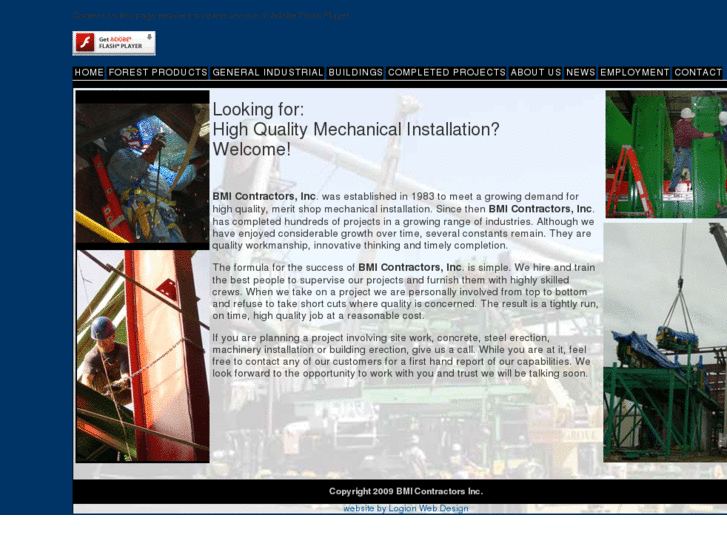Open the BUILDINGS section

tap(356, 73)
